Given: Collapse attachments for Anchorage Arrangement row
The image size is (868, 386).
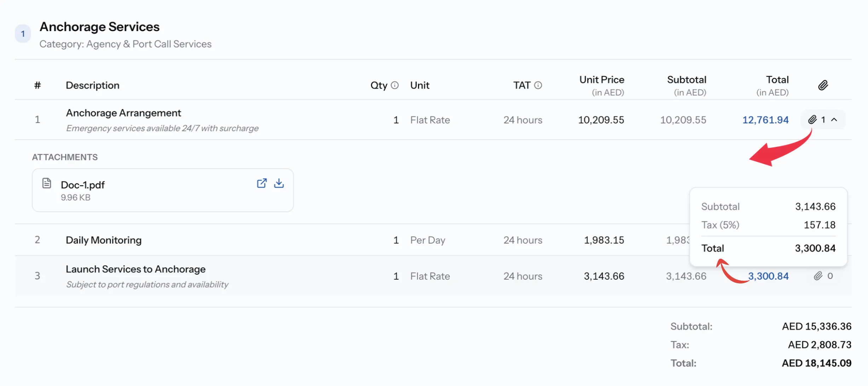Looking at the screenshot, I should point(823,120).
